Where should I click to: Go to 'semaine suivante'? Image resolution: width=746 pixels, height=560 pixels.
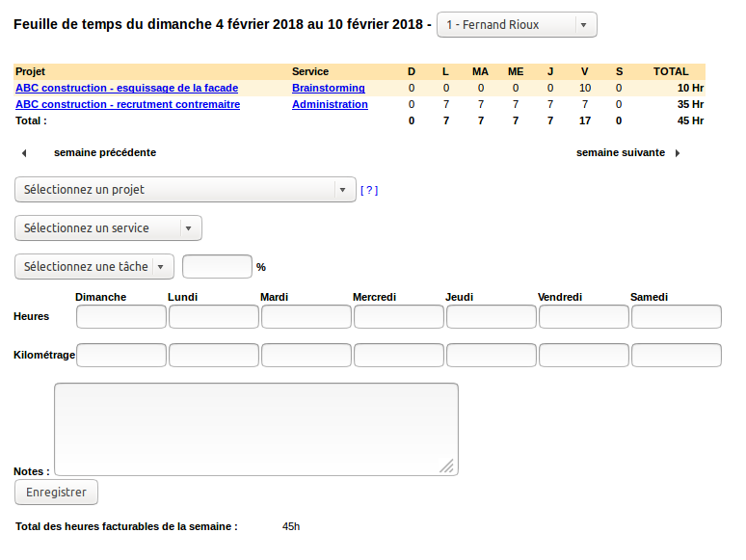click(620, 153)
